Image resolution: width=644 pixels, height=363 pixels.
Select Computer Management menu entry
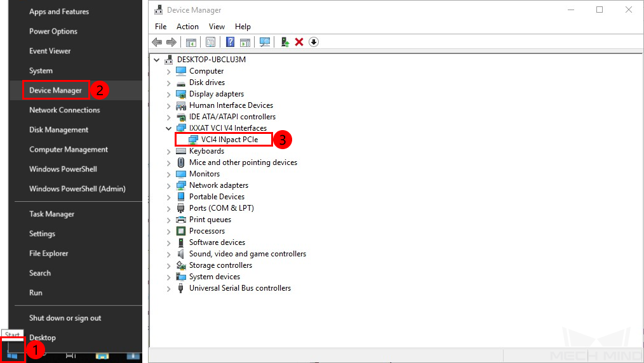point(69,149)
